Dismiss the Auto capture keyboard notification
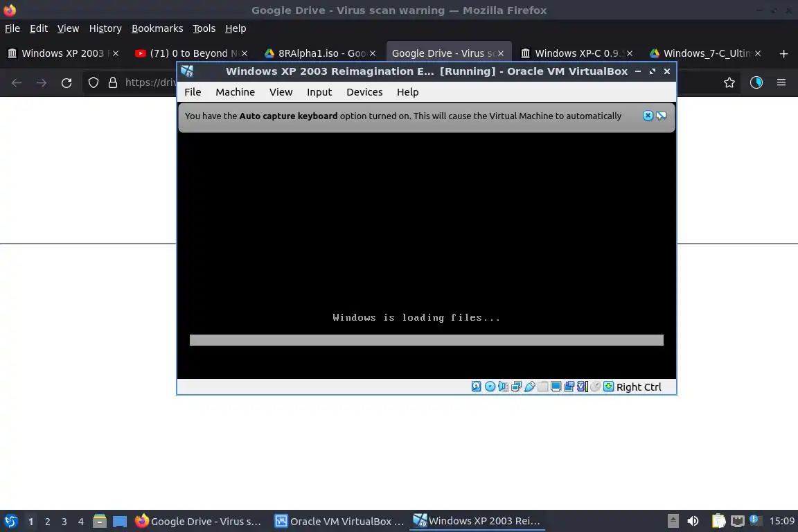798x532 pixels. click(648, 116)
